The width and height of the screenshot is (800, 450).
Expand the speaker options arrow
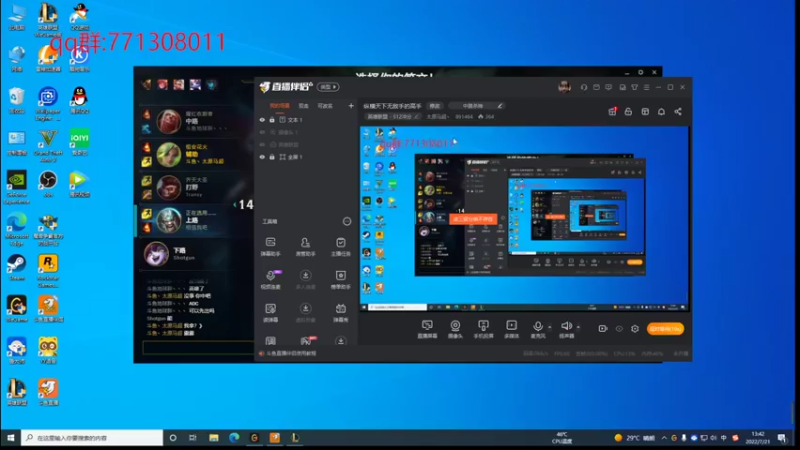pyautogui.click(x=578, y=327)
